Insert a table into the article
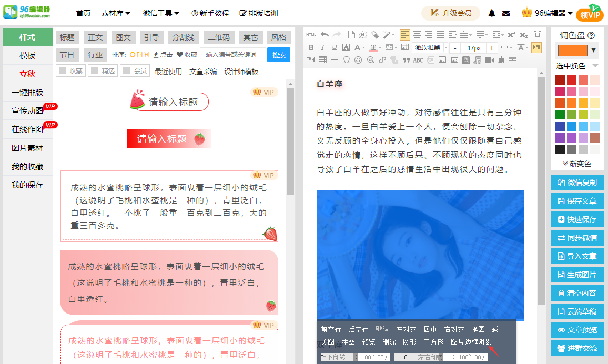Screen dimensions: 608x364 [322, 60]
